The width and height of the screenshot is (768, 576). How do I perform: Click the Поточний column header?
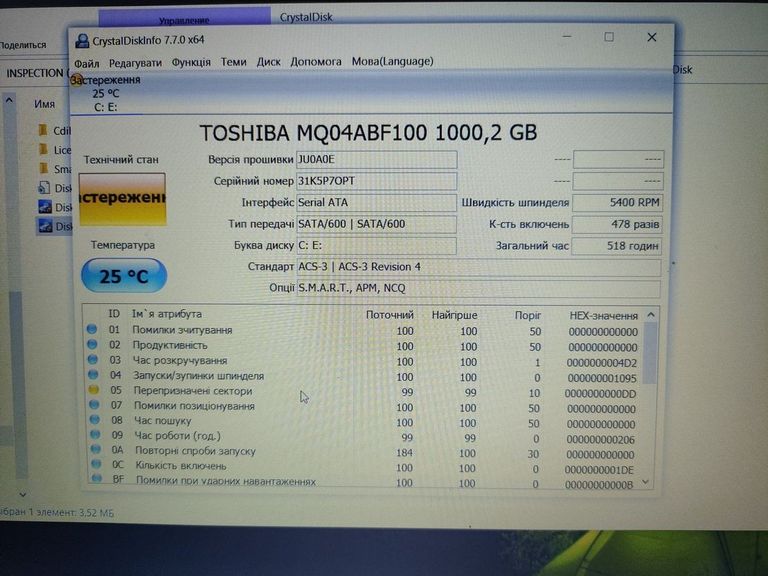point(390,315)
